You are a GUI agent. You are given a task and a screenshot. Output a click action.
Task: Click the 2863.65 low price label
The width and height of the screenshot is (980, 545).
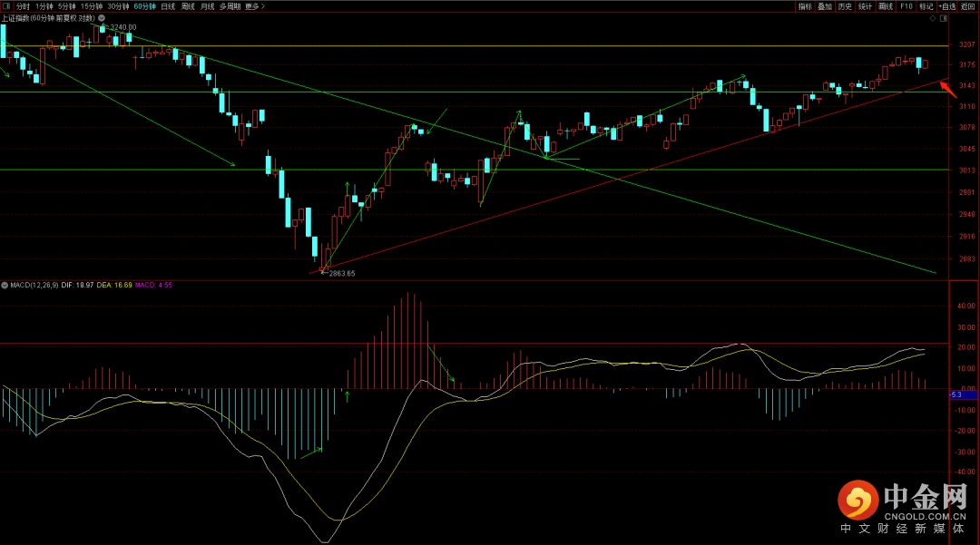click(342, 274)
